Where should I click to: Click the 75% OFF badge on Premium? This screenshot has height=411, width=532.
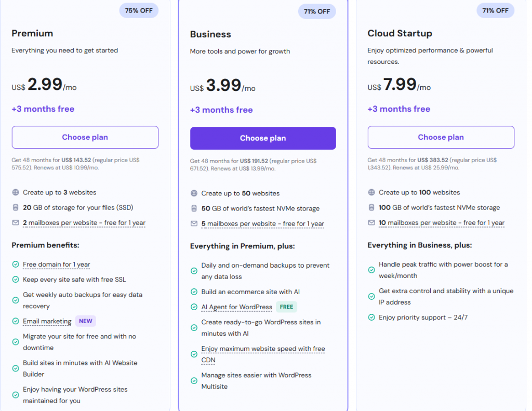139,10
